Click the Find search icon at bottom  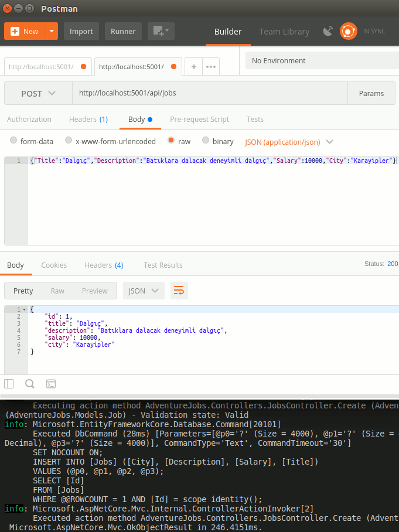(30, 384)
